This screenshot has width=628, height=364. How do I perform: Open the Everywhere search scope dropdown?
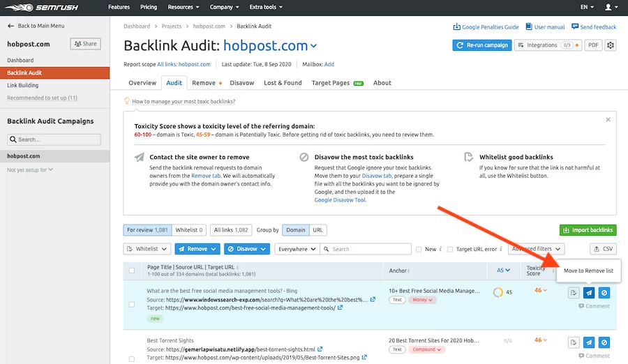click(297, 249)
